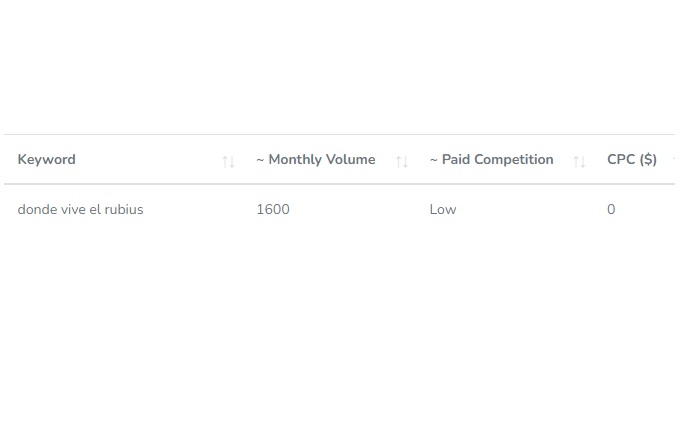Select the ~ Monthly Volume header label
Screen dimensions: 682x430
tap(315, 160)
